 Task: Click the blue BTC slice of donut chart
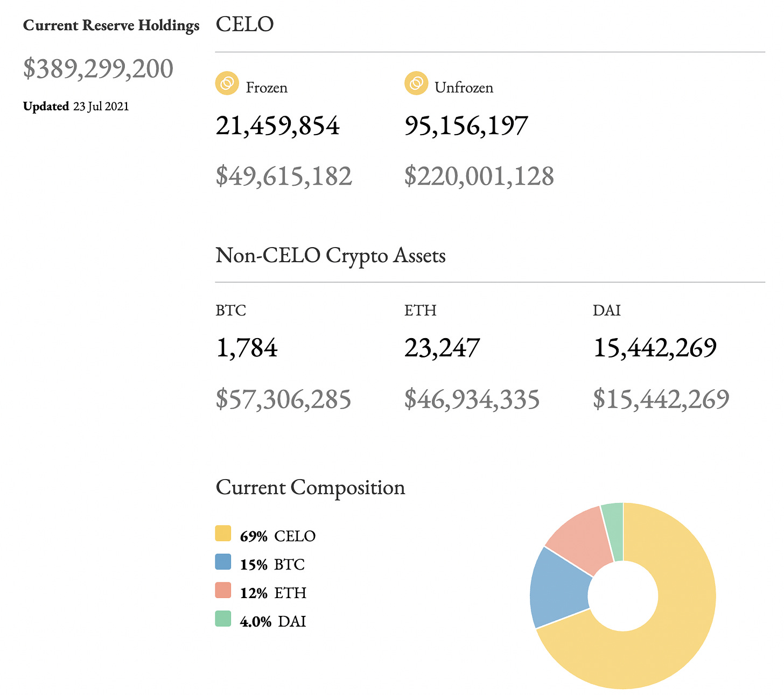tap(559, 589)
